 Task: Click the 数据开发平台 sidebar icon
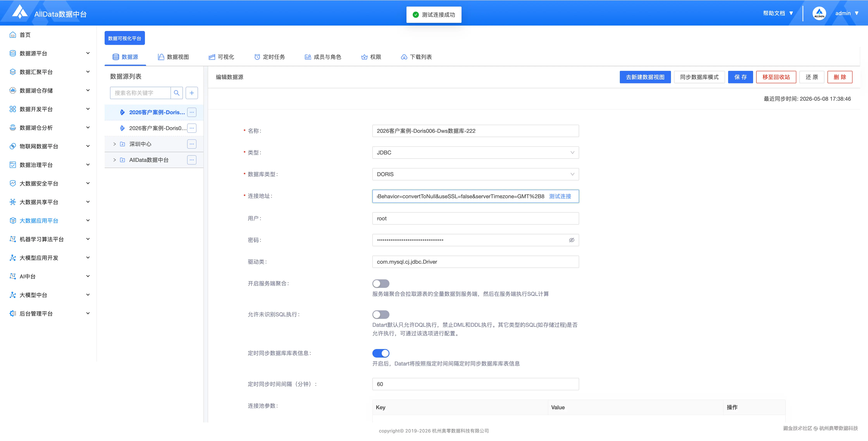tap(13, 109)
